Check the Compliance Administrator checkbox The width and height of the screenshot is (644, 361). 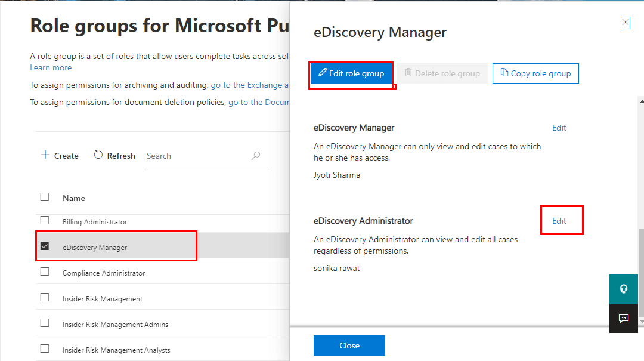(45, 271)
